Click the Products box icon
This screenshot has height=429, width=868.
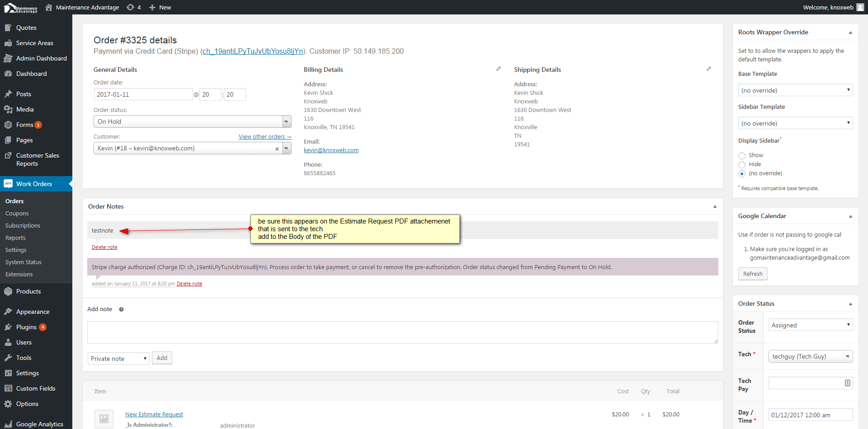click(x=8, y=291)
